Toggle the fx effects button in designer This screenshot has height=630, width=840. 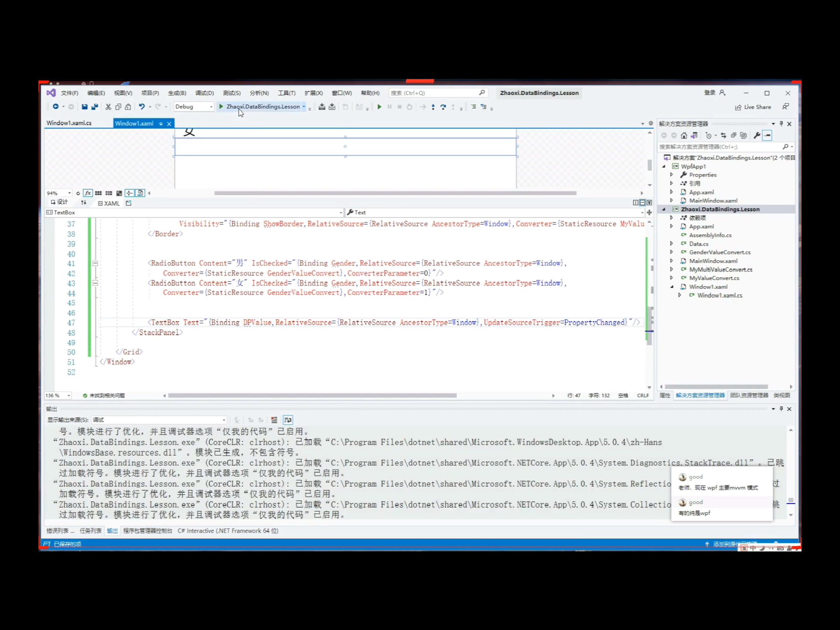tap(88, 193)
